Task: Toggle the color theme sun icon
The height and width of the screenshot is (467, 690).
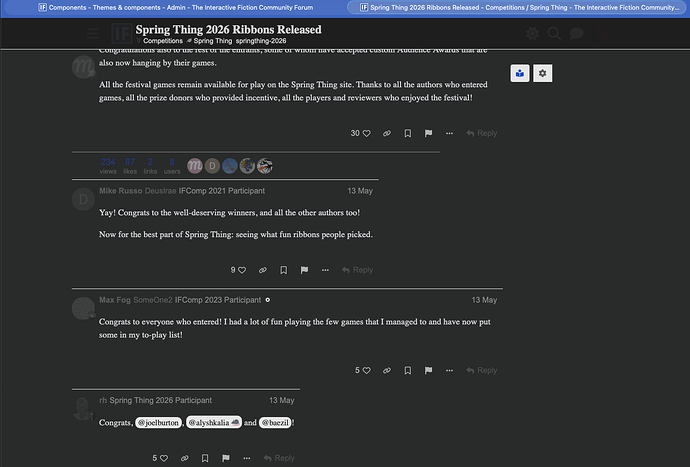Action: pyautogui.click(x=532, y=33)
